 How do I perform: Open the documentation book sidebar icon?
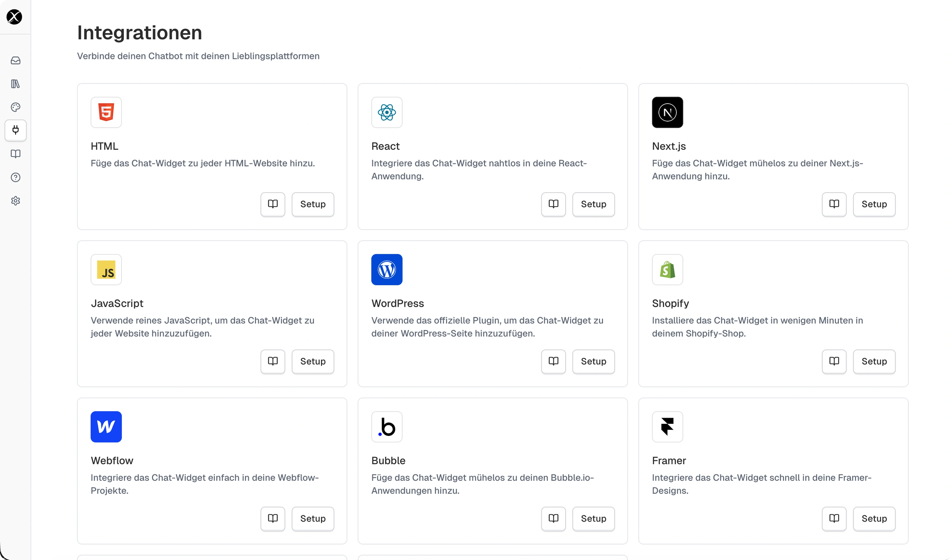[x=15, y=154]
